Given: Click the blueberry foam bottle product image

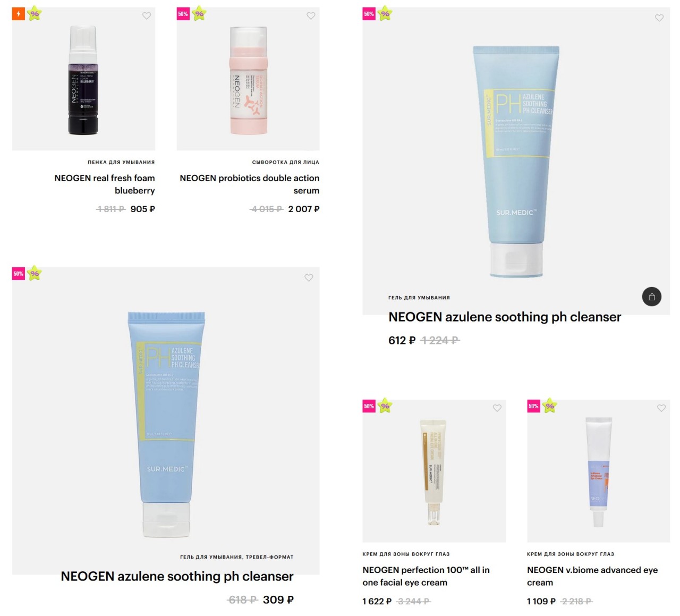Looking at the screenshot, I should click(x=83, y=80).
